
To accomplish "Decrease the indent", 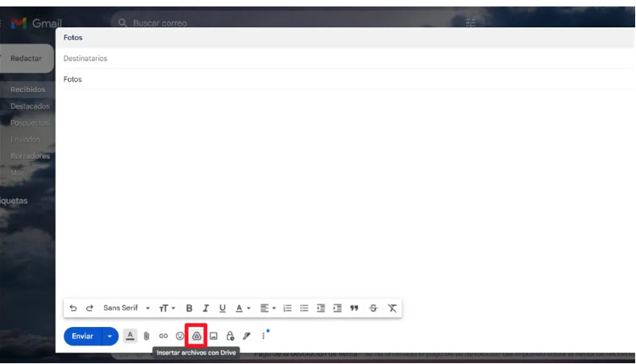I will tap(321, 308).
